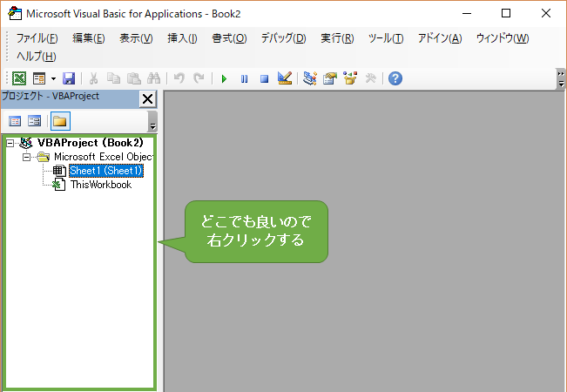Open the アドイン(A) menu

[x=440, y=38]
